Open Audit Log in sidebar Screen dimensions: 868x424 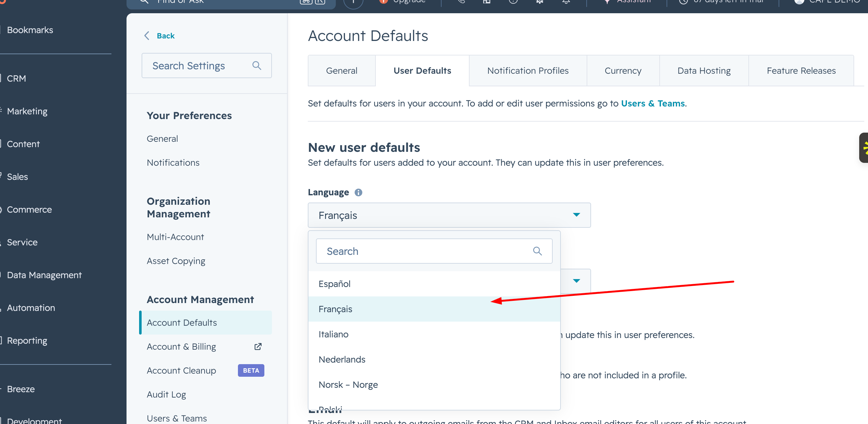[x=166, y=394]
